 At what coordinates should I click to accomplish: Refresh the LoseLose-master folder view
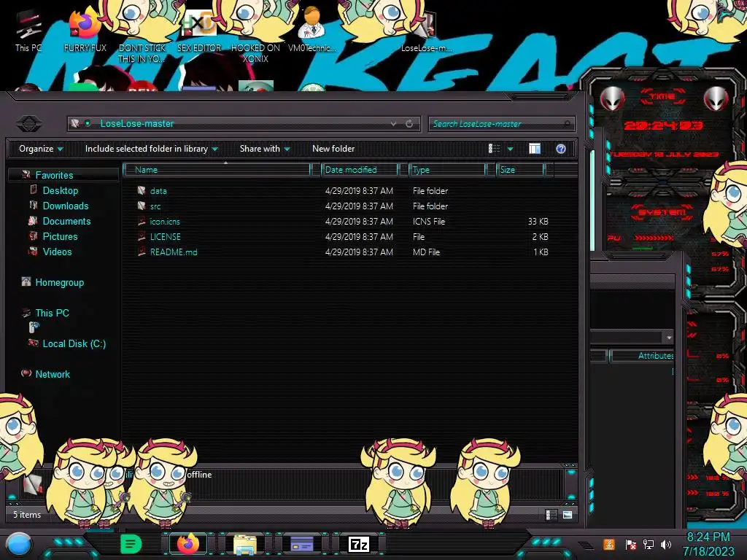[409, 124]
